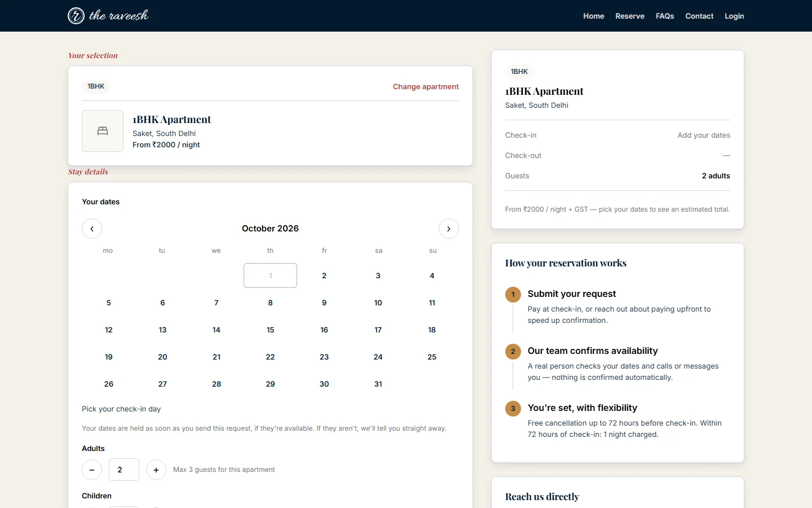Viewport: 812px width, 508px height.
Task: Select October 28 in calendar
Action: click(217, 384)
